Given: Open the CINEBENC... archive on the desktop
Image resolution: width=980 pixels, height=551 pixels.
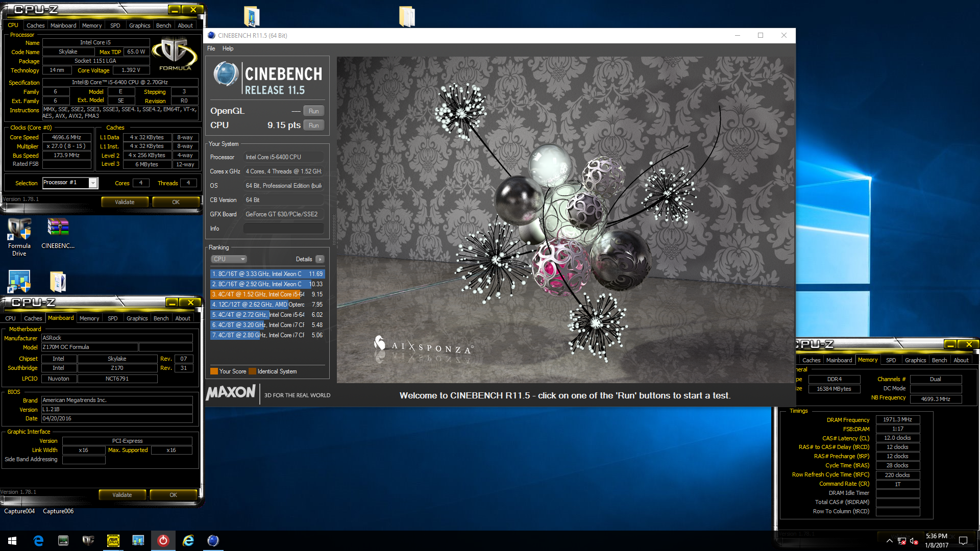Looking at the screenshot, I should (58, 233).
